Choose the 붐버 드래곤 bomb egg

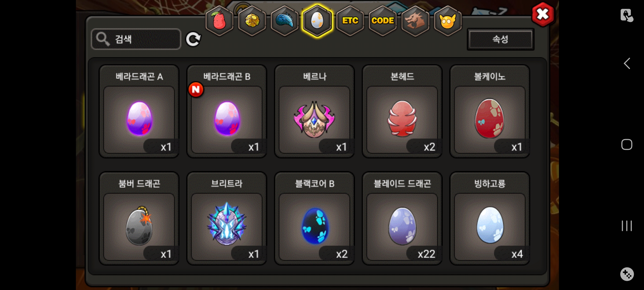(x=139, y=218)
